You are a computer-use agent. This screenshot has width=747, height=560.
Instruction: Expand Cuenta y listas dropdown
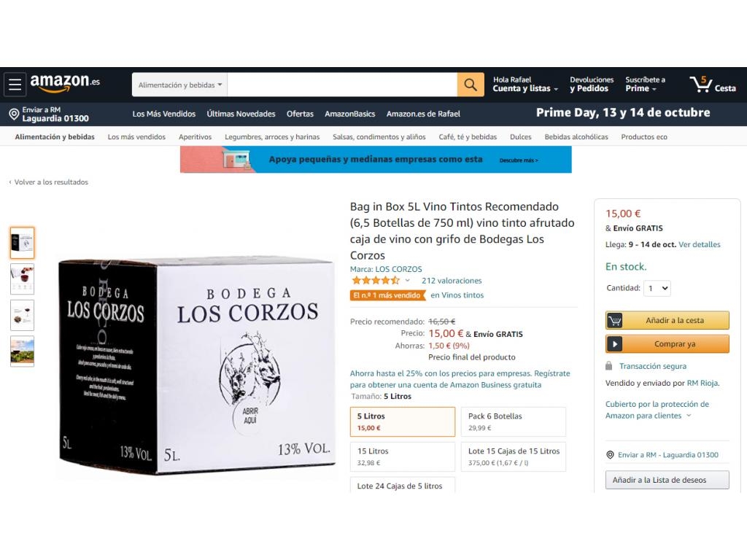point(525,85)
